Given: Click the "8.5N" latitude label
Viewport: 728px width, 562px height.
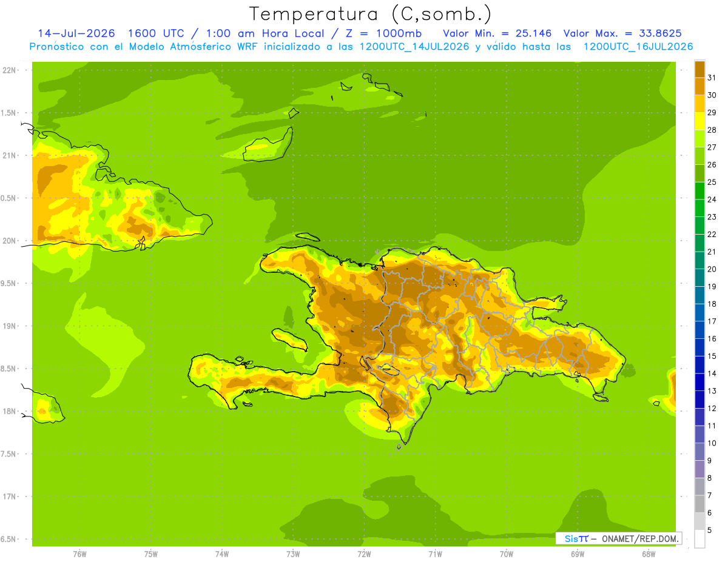Looking at the screenshot, I should pyautogui.click(x=8, y=369).
